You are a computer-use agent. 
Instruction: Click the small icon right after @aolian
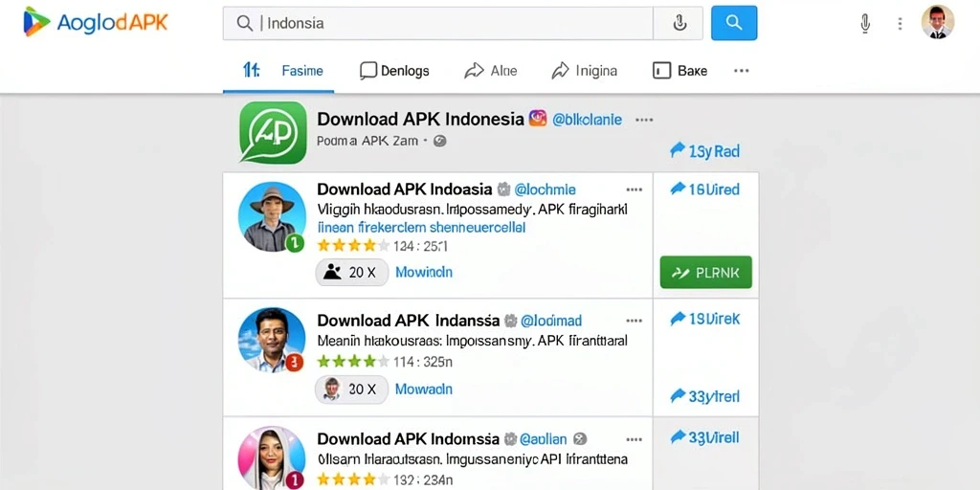(580, 438)
